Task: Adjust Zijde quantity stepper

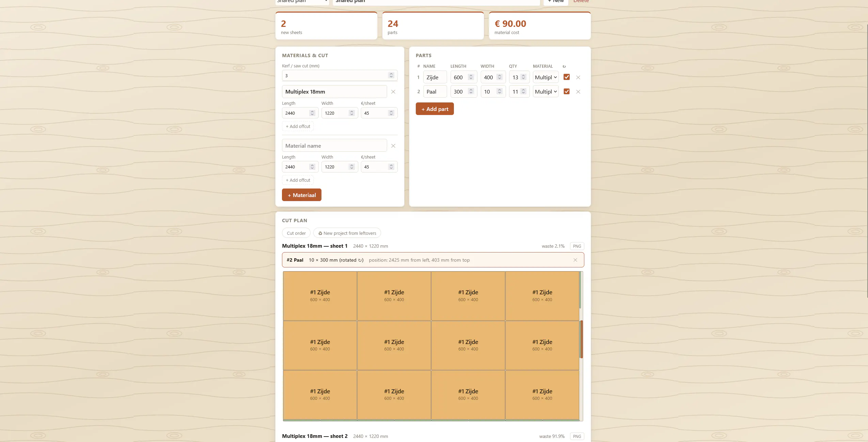Action: (x=523, y=77)
